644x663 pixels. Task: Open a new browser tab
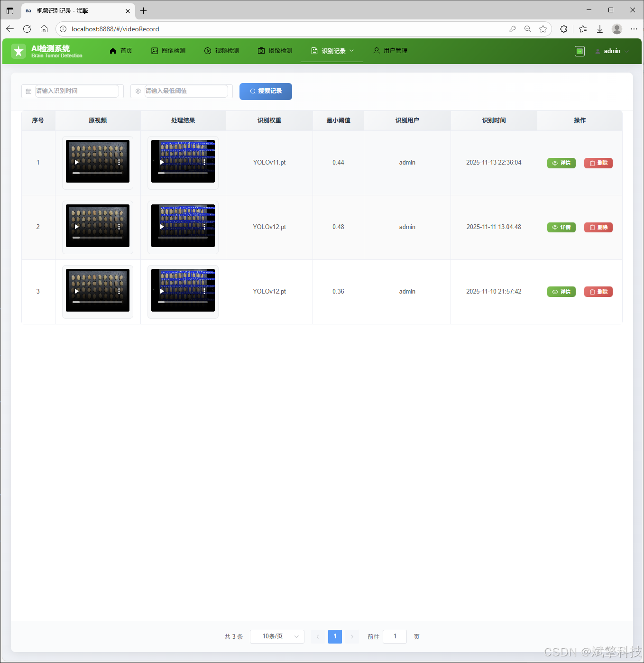coord(144,10)
